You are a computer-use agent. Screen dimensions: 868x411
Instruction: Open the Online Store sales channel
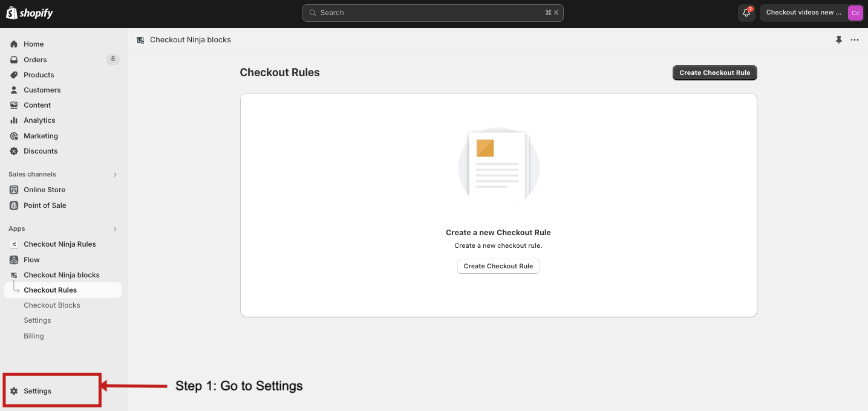pos(44,190)
